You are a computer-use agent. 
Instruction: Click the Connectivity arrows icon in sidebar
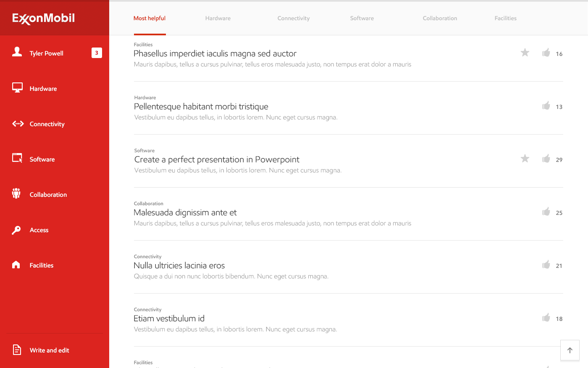pyautogui.click(x=18, y=124)
